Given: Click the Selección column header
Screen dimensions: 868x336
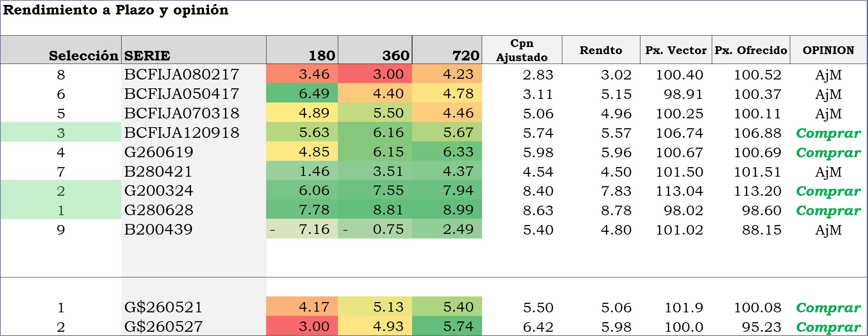Looking at the screenshot, I should tap(83, 55).
